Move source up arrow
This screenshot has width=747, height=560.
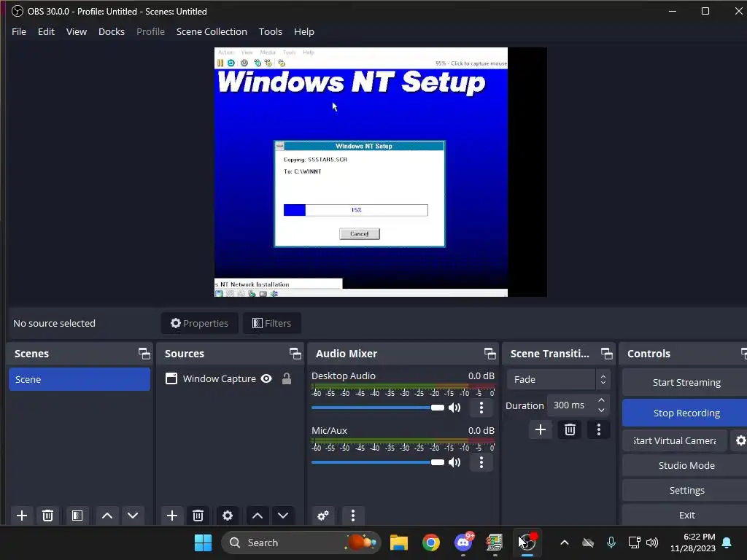coord(258,516)
